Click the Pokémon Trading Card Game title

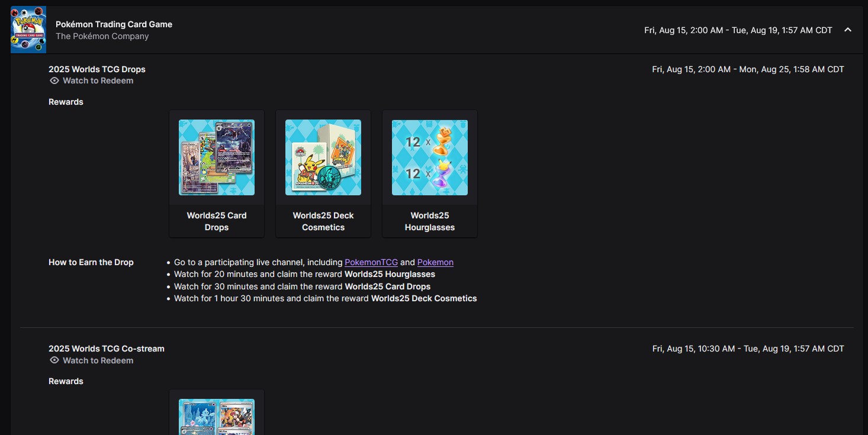(114, 24)
